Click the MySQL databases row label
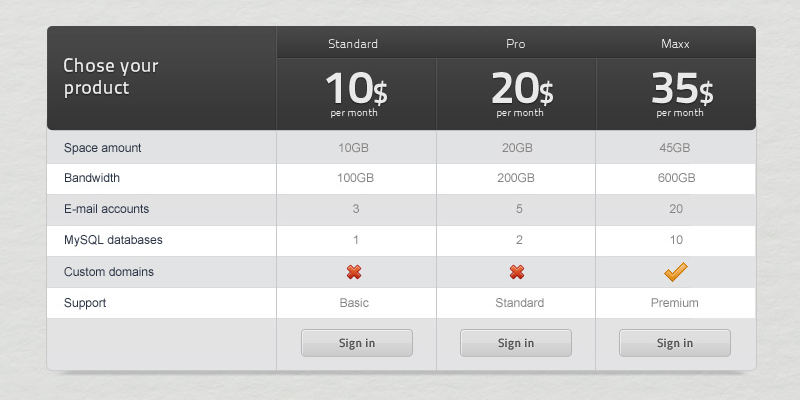The image size is (800, 400). coord(113,241)
